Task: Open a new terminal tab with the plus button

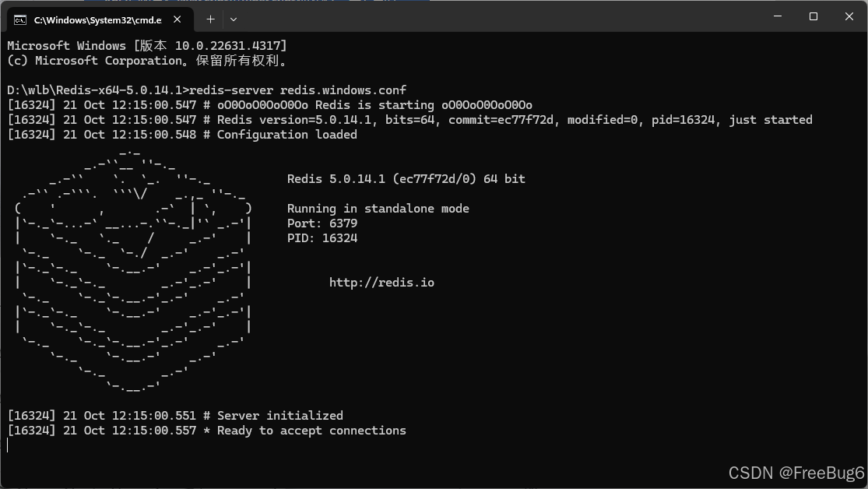Action: 209,18
